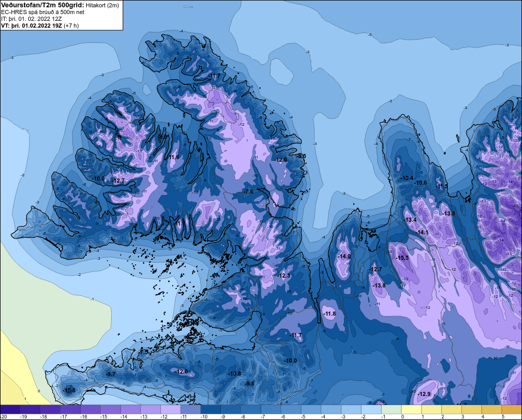The image size is (522, 420).
Task: Click the -11.6 temperature label on the map
Action: point(173,157)
